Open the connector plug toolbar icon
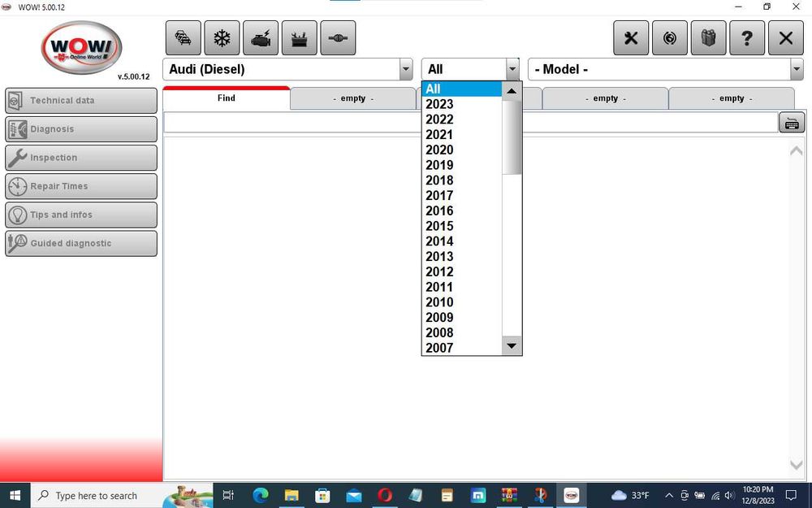 [x=338, y=38]
